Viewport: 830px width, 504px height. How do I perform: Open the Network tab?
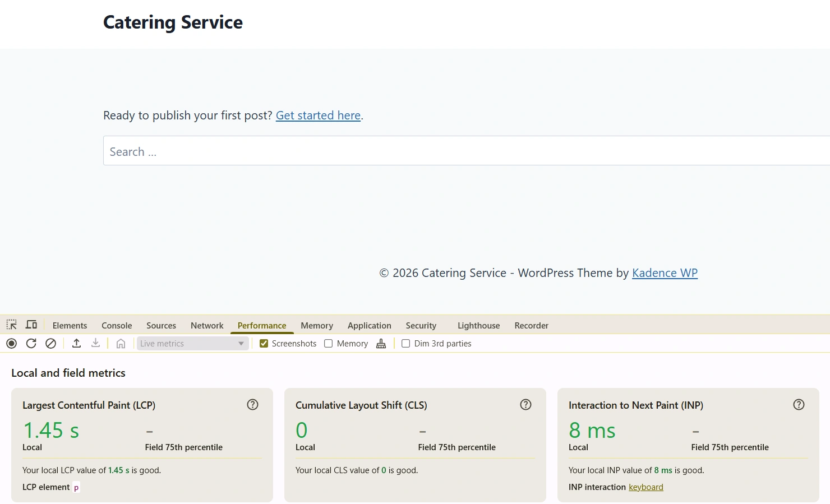[207, 325]
